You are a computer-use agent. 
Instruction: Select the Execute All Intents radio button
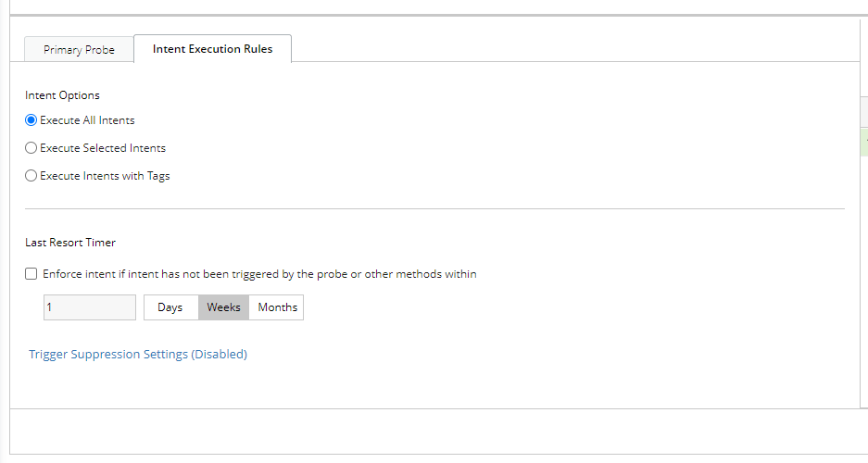pyautogui.click(x=31, y=120)
